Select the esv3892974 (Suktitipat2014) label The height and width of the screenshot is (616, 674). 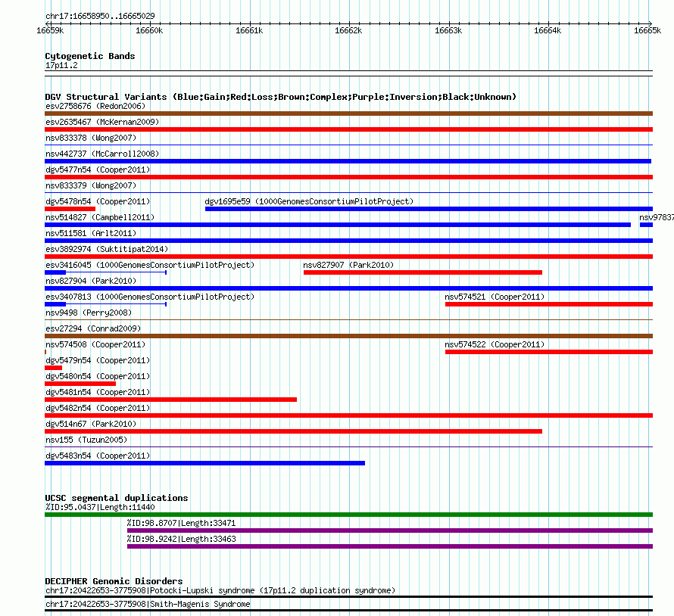(107, 249)
